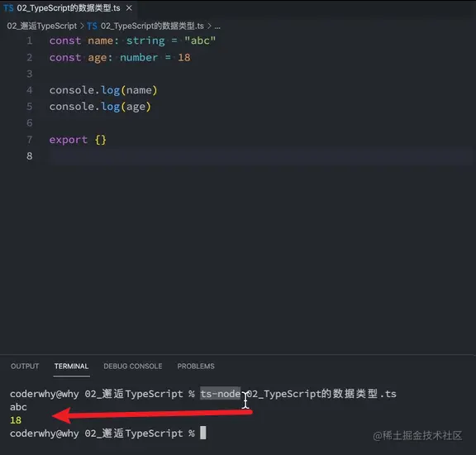Screen dimensions: 476x455
Task: Click the 'age' variable declaration on line 2
Action: tap(98, 58)
